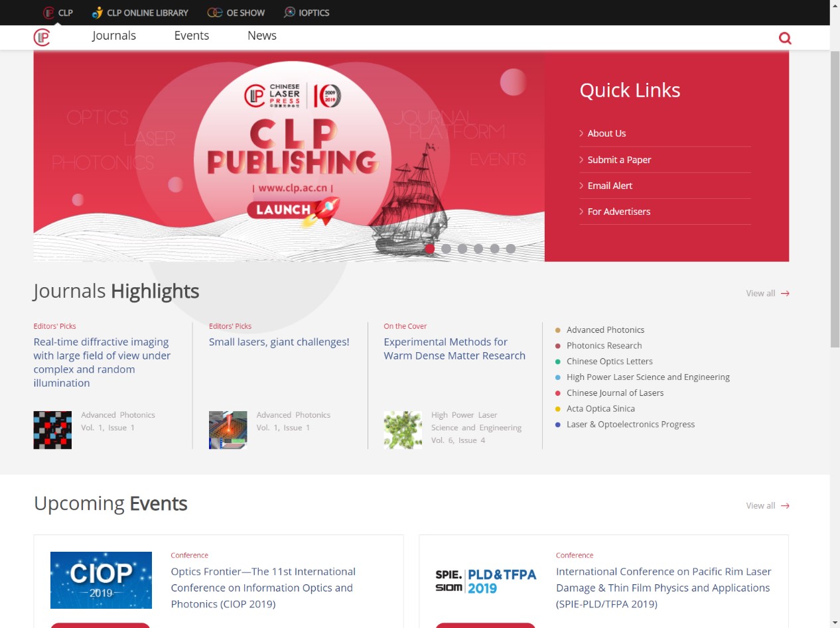Click the CIOP 2019 conference thumbnail
Screen dimensions: 840x628
coord(101,580)
